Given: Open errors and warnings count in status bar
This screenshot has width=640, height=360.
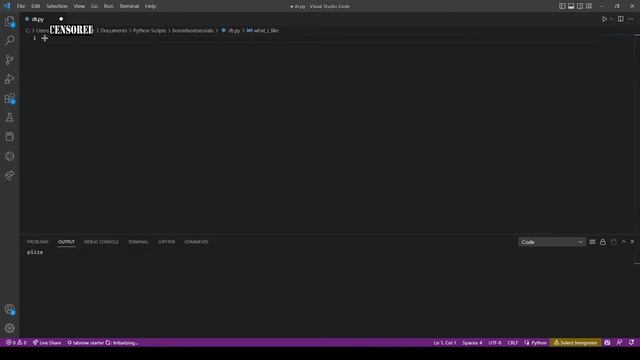Looking at the screenshot, I should (16, 342).
